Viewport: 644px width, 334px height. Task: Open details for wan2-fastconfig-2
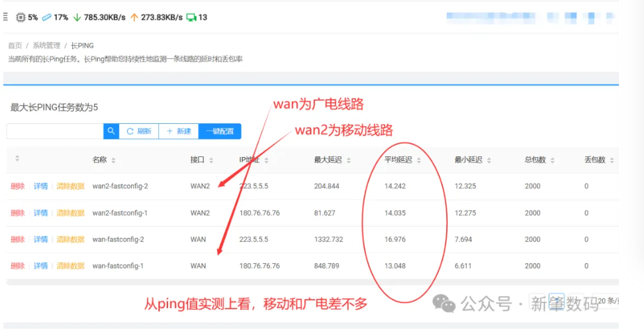40,186
